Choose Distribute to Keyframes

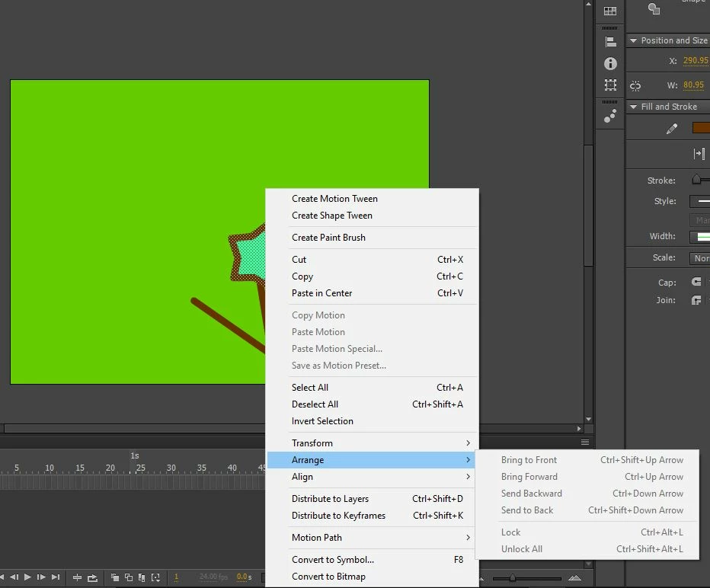[372, 516]
